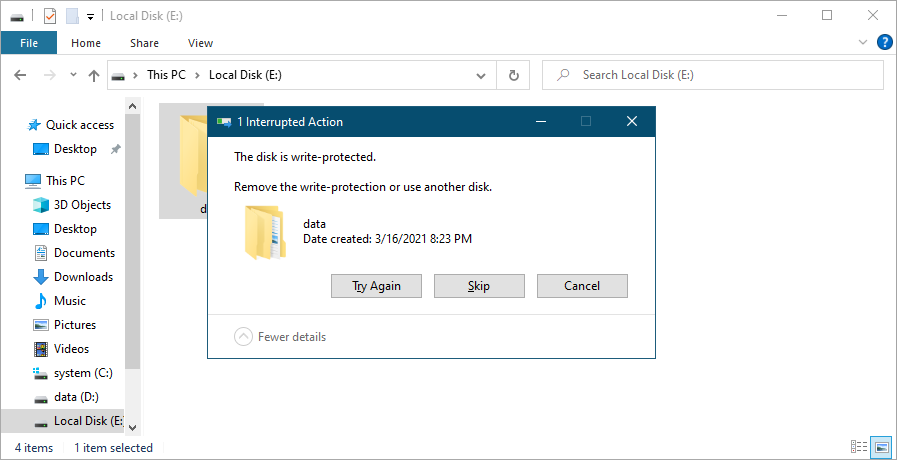Screen dimensions: 897x460
Task: Open the recent locations dropdown
Action: 73,75
